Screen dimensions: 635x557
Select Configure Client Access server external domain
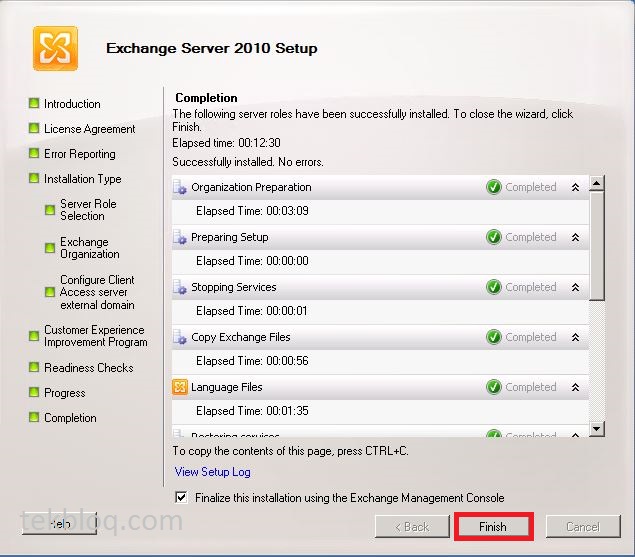coord(97,292)
